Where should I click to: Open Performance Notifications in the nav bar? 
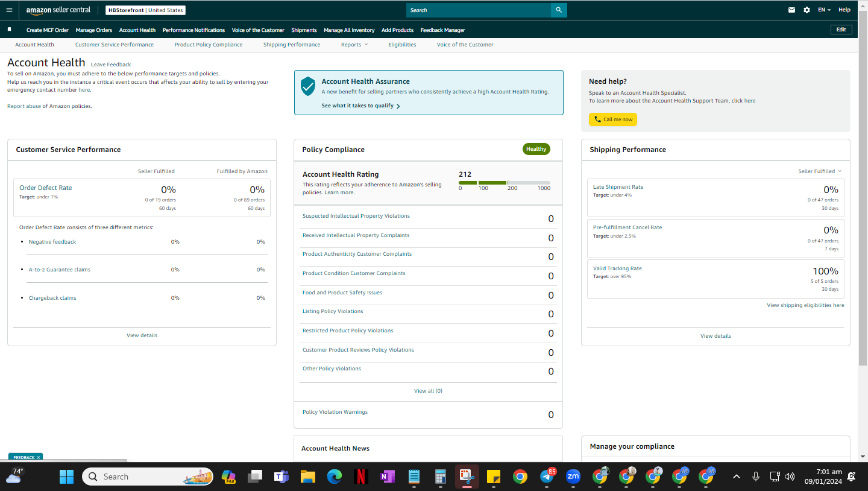pos(193,30)
